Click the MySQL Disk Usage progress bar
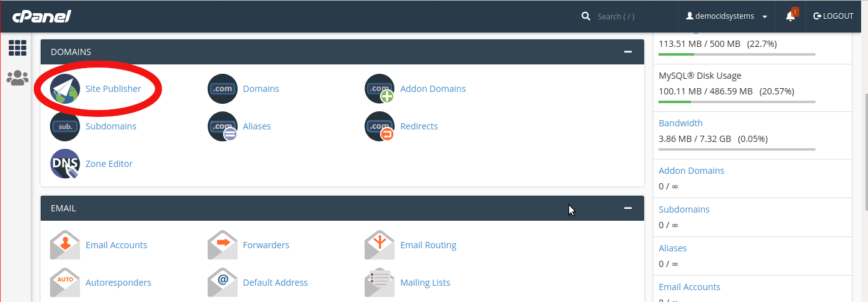Screen dimensions: 868x302 click(737, 102)
